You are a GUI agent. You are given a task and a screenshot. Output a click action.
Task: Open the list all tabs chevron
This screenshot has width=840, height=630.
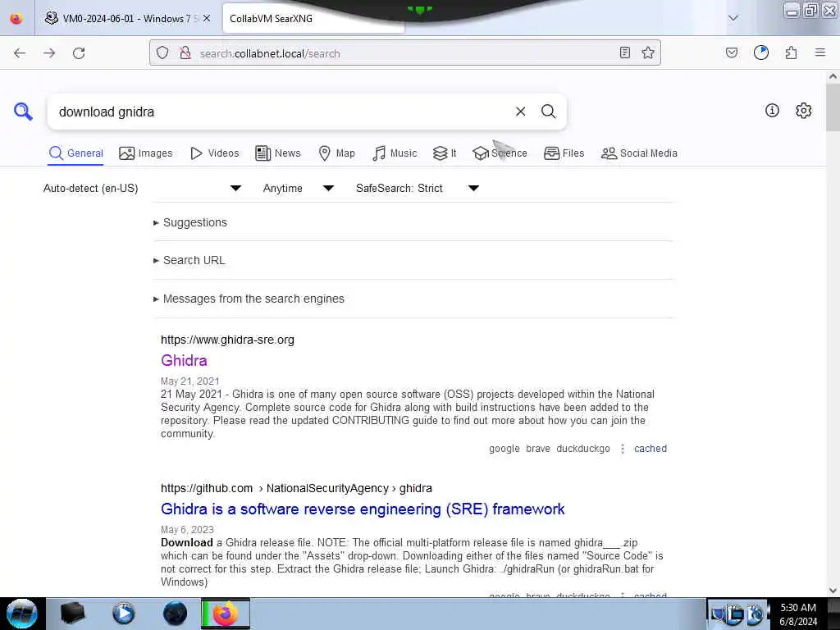(733, 18)
